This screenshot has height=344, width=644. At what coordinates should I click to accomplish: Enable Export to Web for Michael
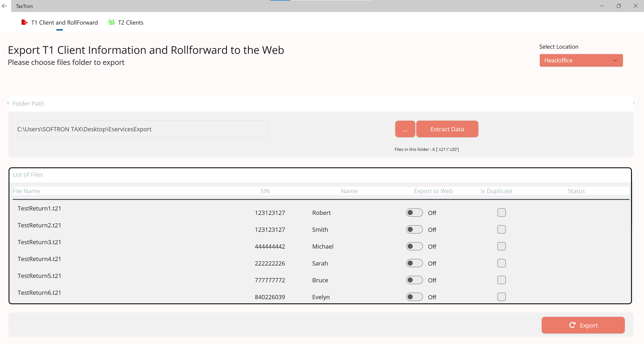(414, 246)
